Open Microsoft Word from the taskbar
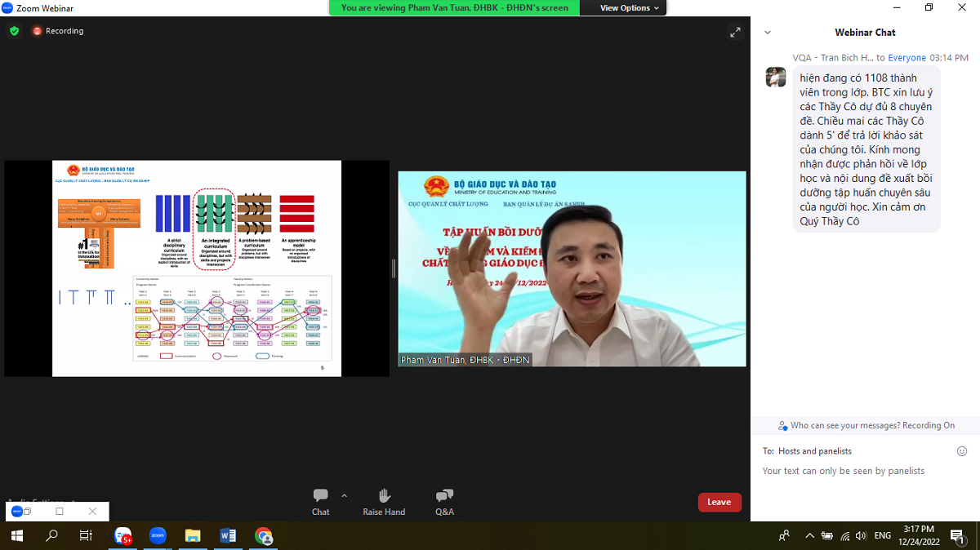 pos(228,535)
